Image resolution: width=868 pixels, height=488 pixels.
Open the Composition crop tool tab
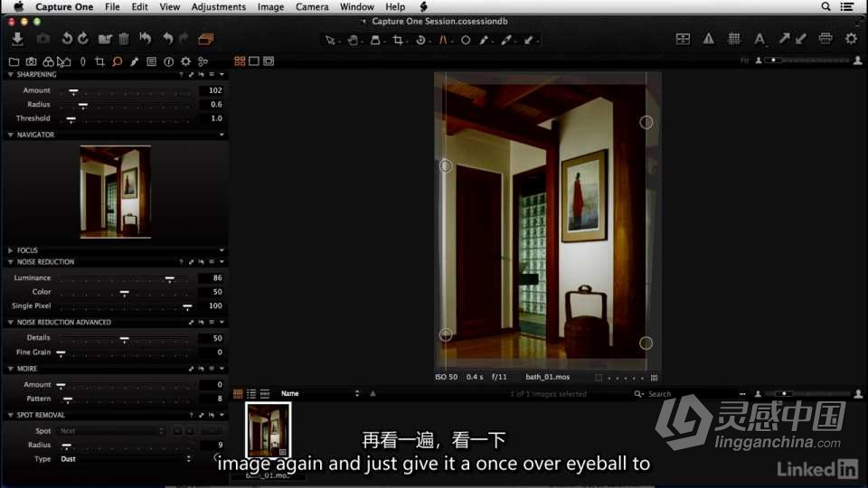pos(99,61)
